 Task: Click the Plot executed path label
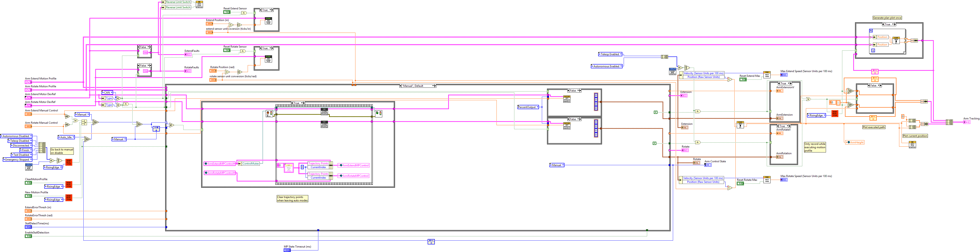pyautogui.click(x=874, y=127)
